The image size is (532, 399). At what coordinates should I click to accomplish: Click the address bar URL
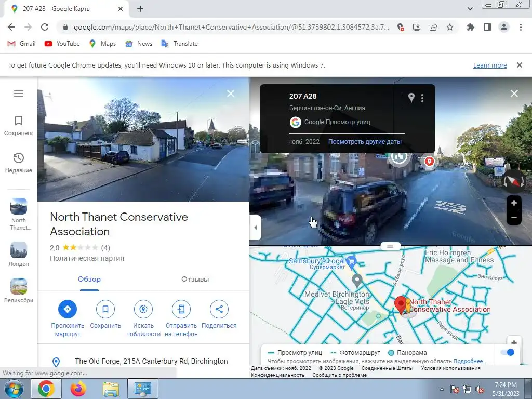231,27
